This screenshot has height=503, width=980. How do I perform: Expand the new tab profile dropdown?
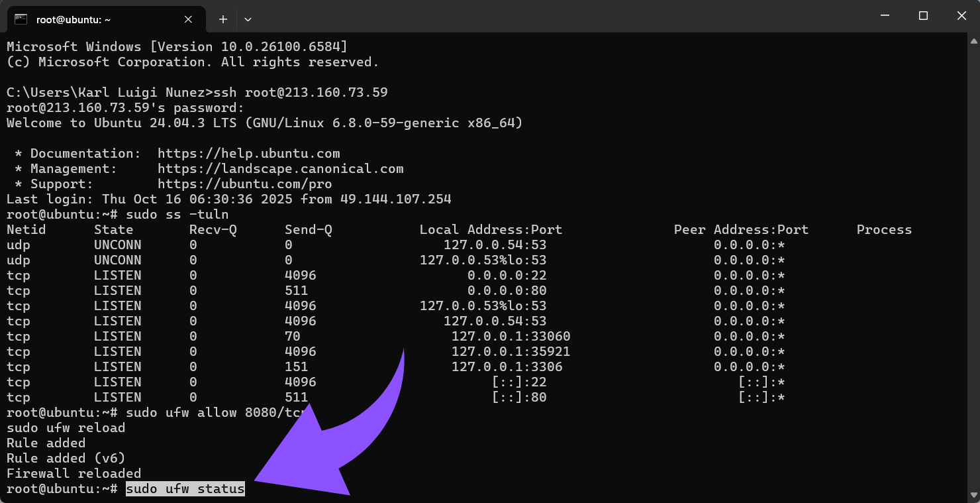248,19
